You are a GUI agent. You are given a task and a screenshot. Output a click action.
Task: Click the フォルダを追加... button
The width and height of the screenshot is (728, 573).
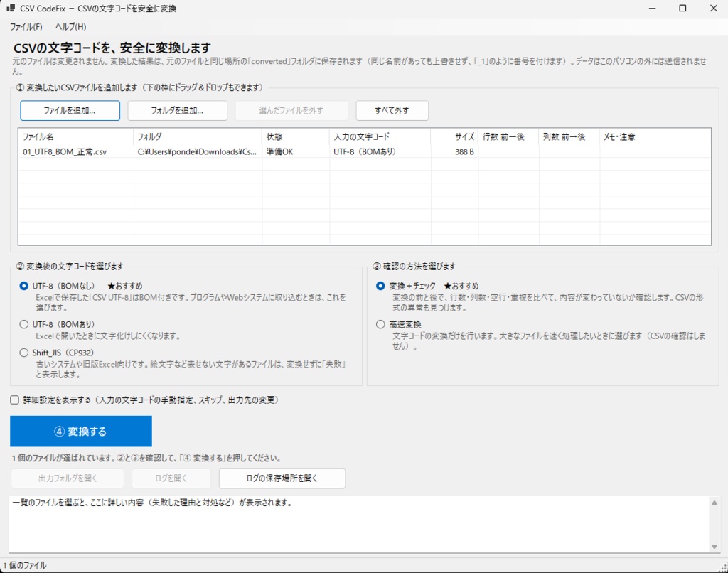177,110
